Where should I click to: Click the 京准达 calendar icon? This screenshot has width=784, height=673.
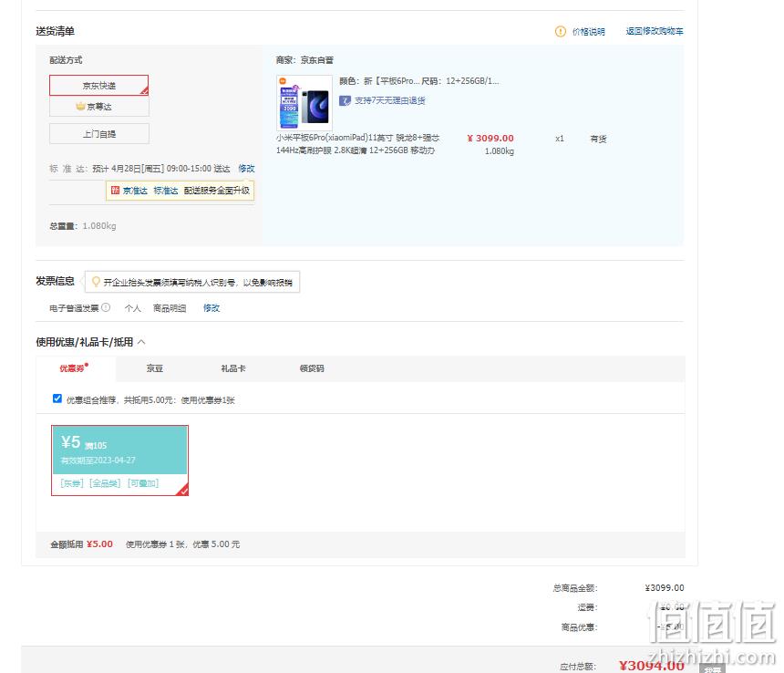pos(115,191)
